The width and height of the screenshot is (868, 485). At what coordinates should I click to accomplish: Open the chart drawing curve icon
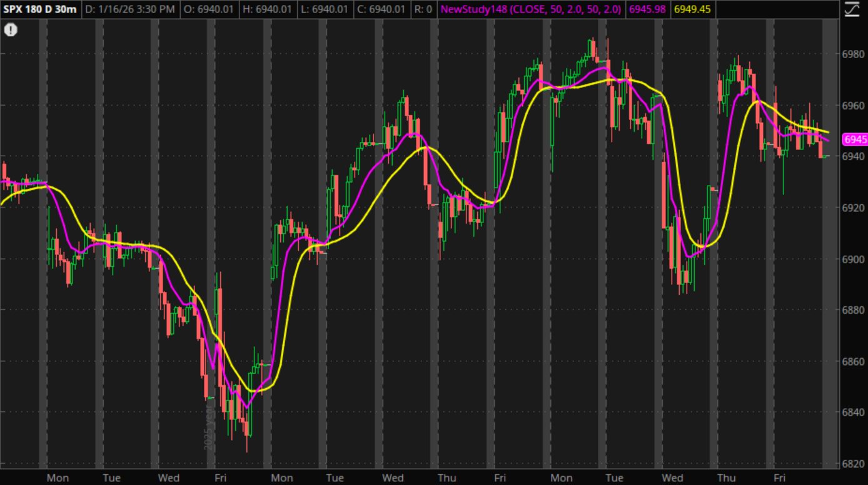[x=852, y=9]
